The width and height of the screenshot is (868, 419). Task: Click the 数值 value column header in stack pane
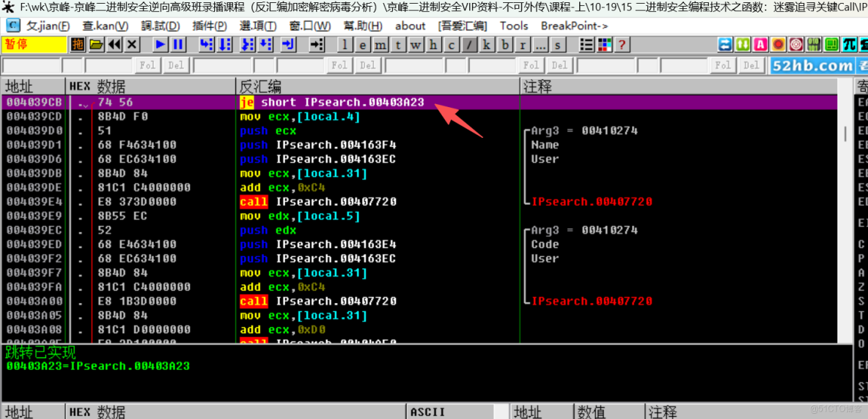(609, 412)
